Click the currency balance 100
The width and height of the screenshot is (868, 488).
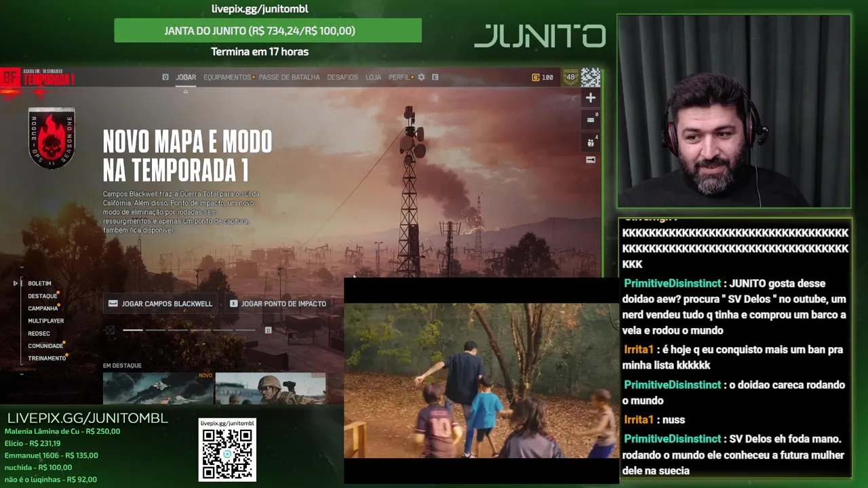[542, 77]
